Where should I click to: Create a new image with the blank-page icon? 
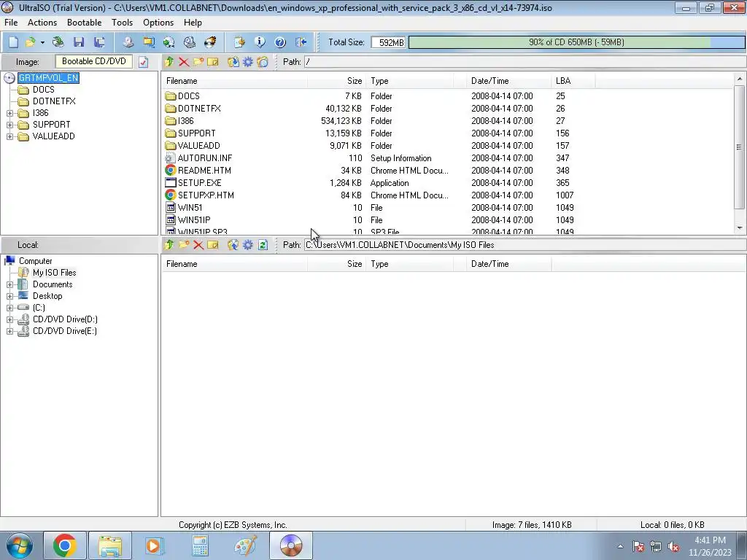pyautogui.click(x=13, y=42)
